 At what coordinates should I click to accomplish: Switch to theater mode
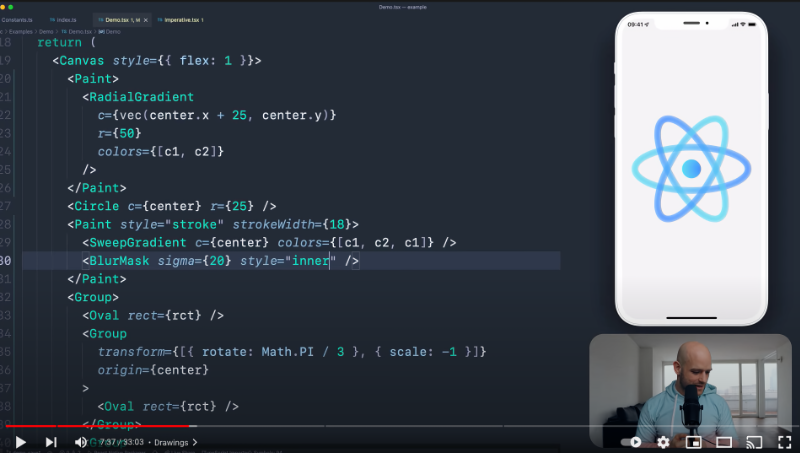(723, 442)
